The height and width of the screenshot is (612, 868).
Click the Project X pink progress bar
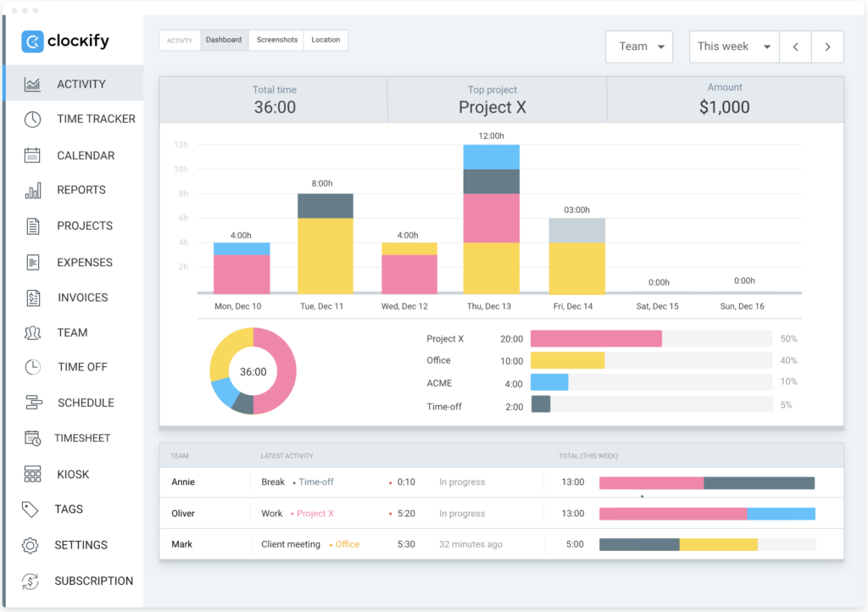tap(596, 339)
